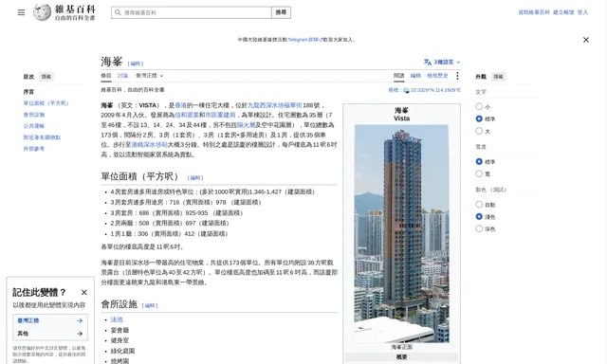Viewport: 607px width, 364px height.
Task: Edit the 會所設施 section
Action: tap(150, 305)
